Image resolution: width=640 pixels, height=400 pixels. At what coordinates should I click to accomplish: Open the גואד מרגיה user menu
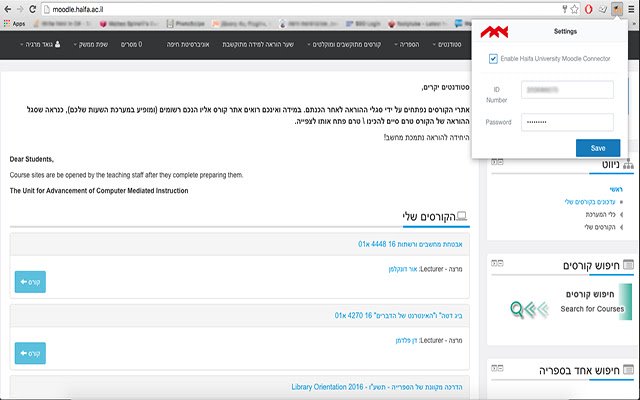pyautogui.click(x=40, y=44)
